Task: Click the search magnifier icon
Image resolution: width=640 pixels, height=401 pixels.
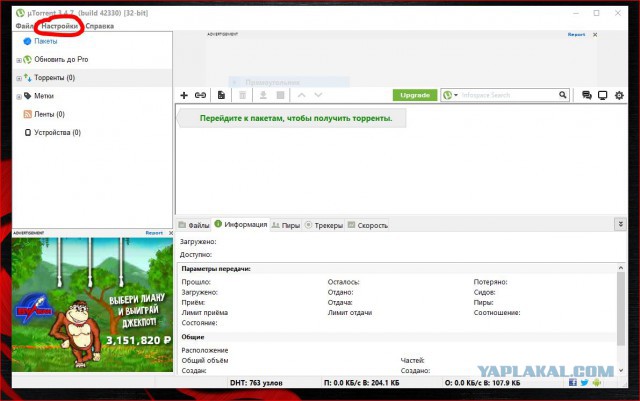Action: [563, 95]
